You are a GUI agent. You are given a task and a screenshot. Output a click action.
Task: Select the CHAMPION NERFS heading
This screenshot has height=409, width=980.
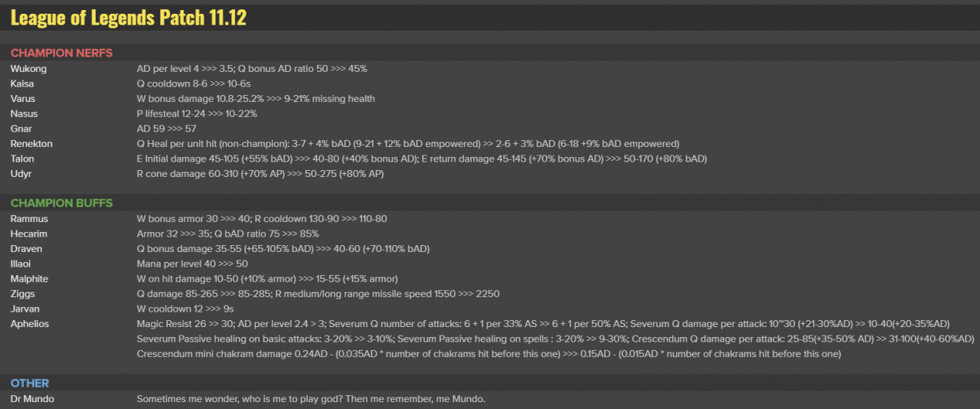[61, 53]
